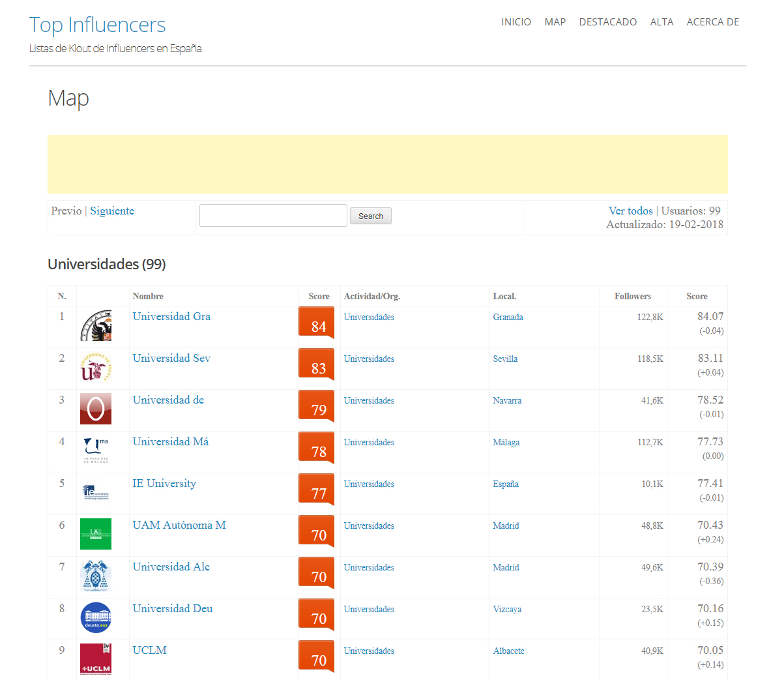This screenshot has width=784, height=680.
Task: Click the orange 77 score badge
Action: point(317,490)
